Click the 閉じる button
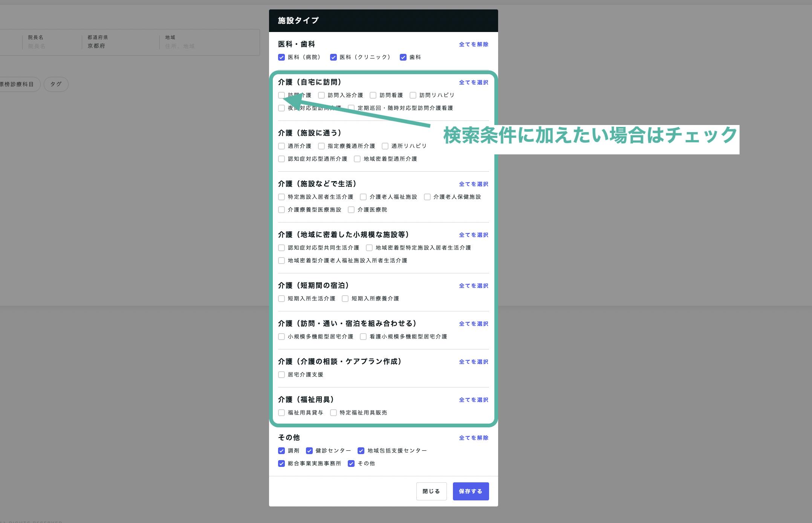The image size is (812, 523). click(x=431, y=491)
